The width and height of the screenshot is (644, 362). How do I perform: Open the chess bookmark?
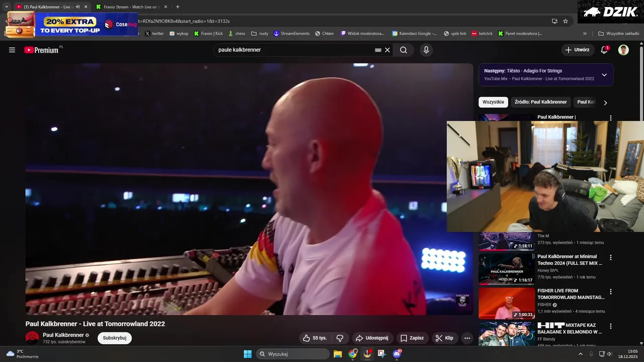[236, 34]
